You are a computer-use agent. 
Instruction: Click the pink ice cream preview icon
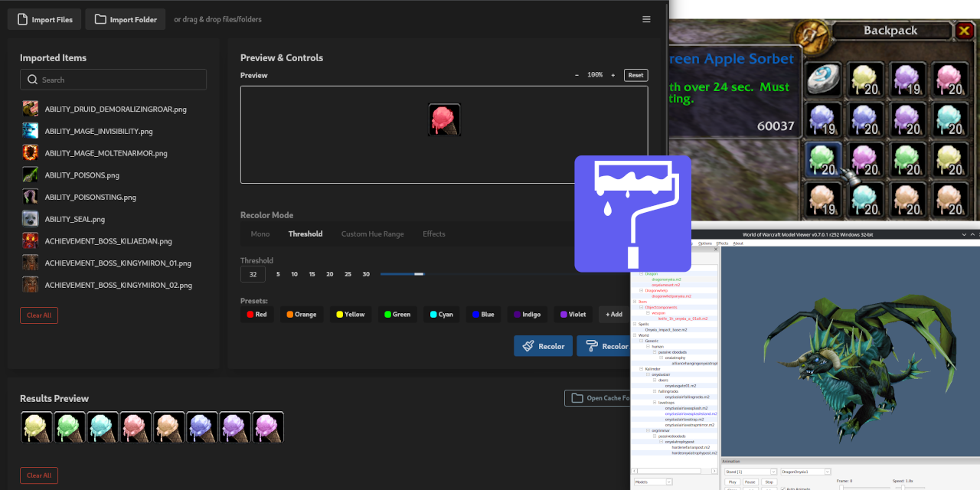tap(444, 120)
